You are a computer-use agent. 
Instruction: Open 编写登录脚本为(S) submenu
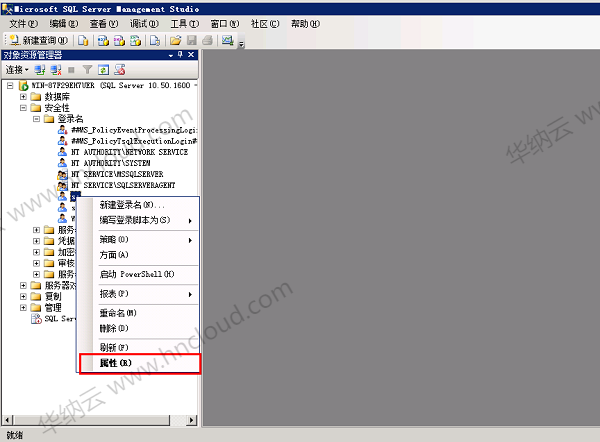(139, 220)
